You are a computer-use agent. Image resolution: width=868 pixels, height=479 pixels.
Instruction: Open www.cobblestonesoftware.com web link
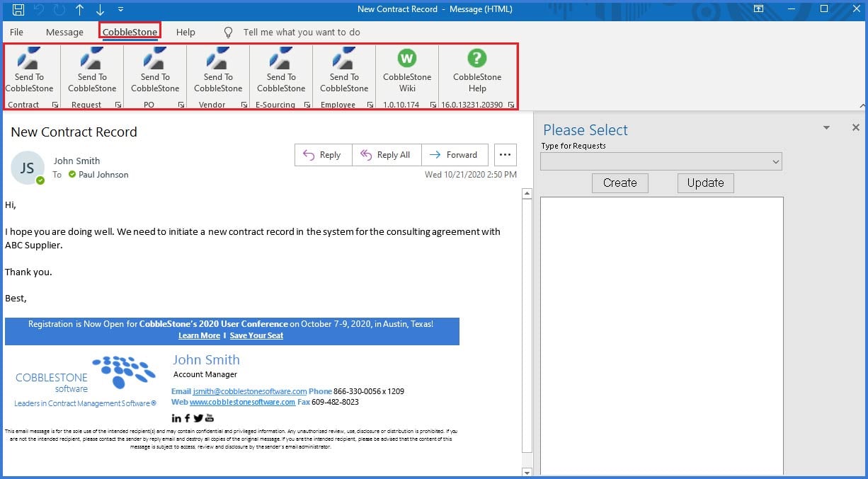[242, 402]
